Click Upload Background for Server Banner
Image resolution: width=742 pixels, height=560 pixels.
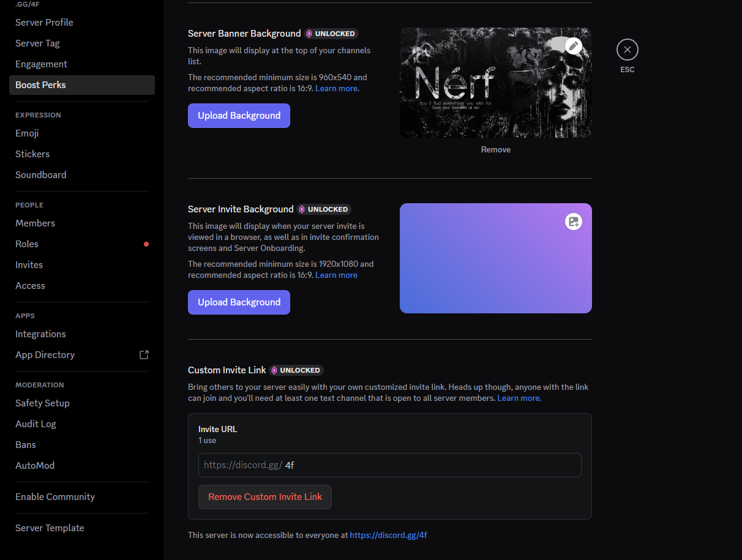[239, 116]
